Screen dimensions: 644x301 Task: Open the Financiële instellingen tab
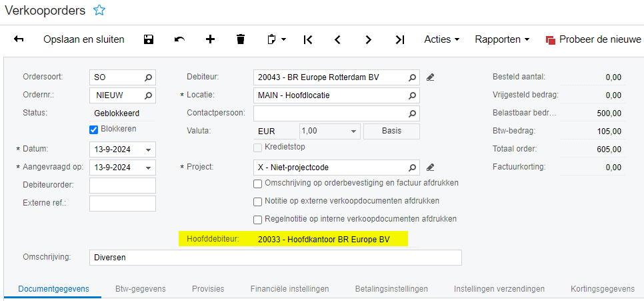coord(289,289)
